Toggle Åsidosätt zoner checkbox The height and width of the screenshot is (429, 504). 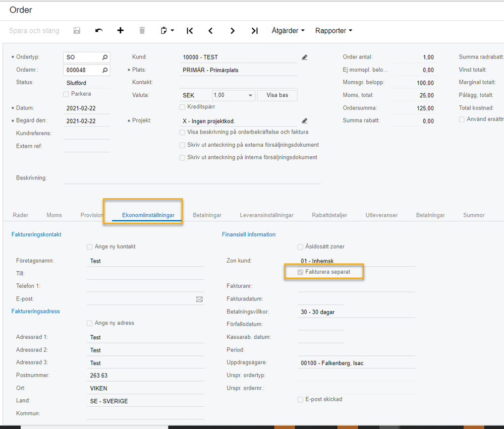pyautogui.click(x=300, y=247)
